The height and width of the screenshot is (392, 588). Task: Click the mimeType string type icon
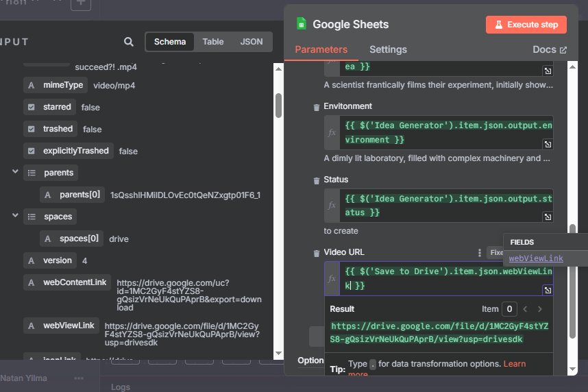(32, 86)
